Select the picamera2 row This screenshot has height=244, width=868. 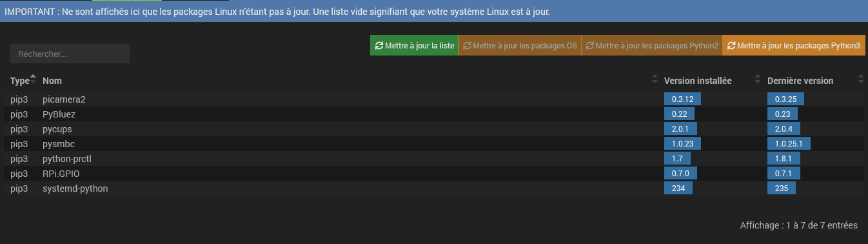[434, 99]
